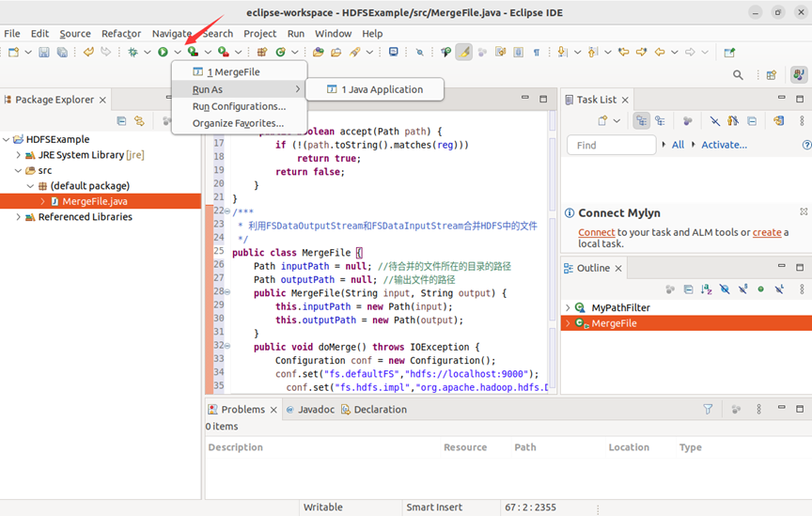This screenshot has height=516, width=812.
Task: Click Back navigation arrow icon
Action: pos(660,52)
